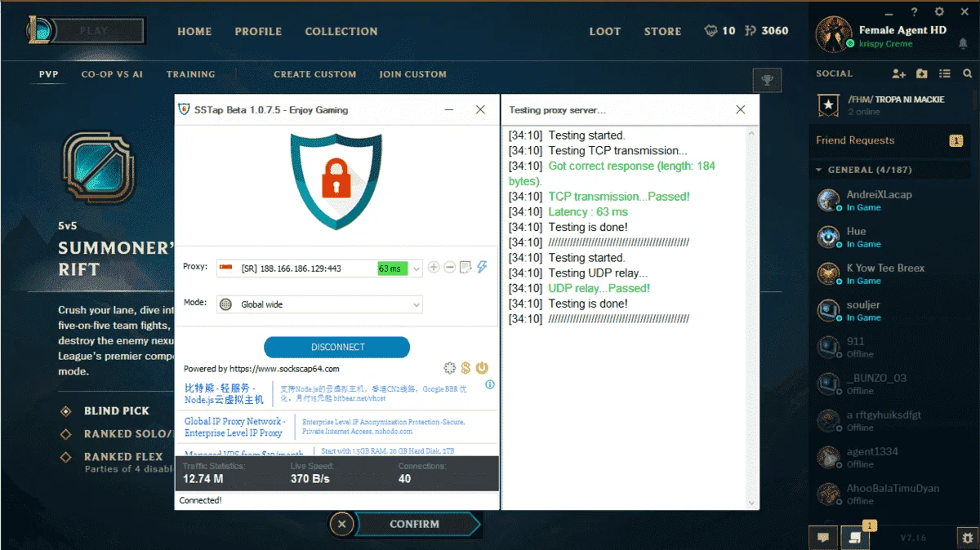Image resolution: width=980 pixels, height=550 pixels.
Task: Collapse the GENERAL friends group
Action: coord(819,170)
